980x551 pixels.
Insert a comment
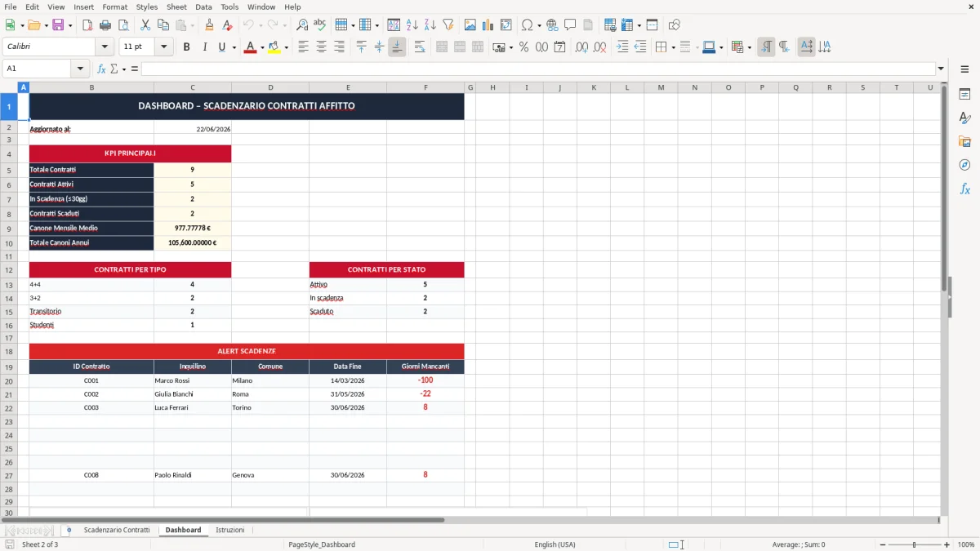pos(570,25)
